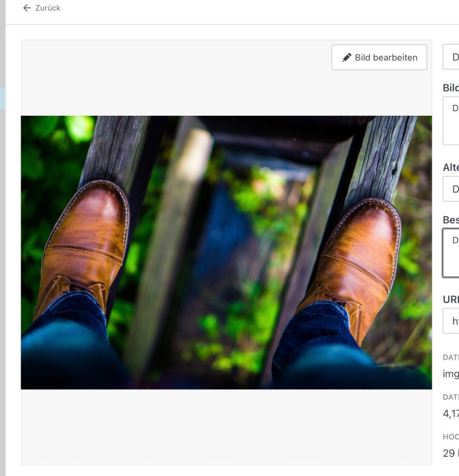The height and width of the screenshot is (476, 459).
Task: Go back via the Zurück link text
Action: coord(47,8)
